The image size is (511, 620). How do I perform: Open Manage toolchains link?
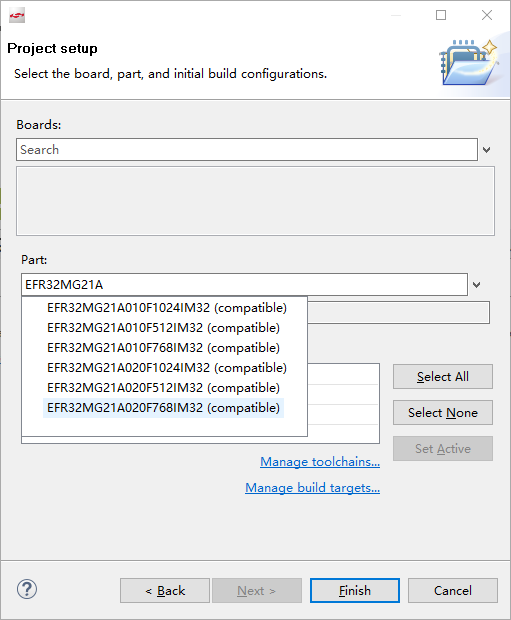320,462
